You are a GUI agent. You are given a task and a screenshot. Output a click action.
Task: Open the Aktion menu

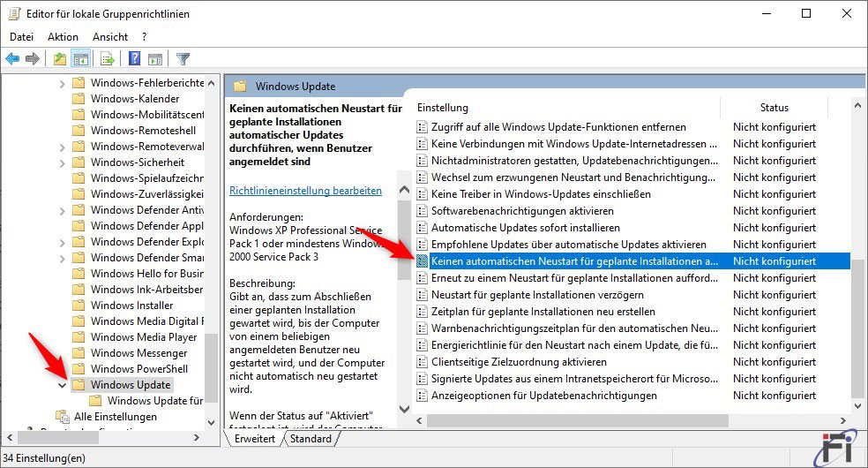pyautogui.click(x=63, y=36)
